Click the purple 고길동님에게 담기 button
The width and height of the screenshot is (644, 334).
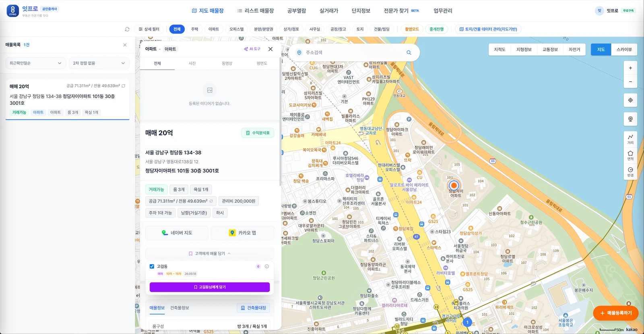tap(210, 287)
